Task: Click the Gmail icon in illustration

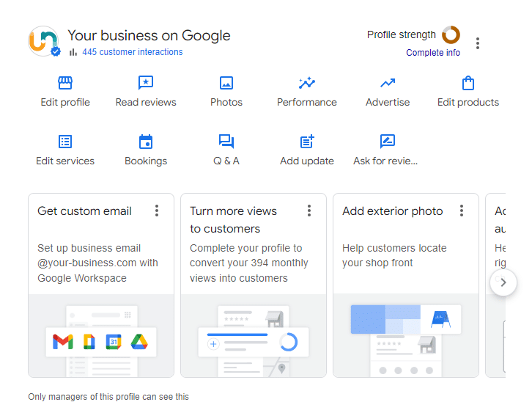Action: [x=63, y=342]
